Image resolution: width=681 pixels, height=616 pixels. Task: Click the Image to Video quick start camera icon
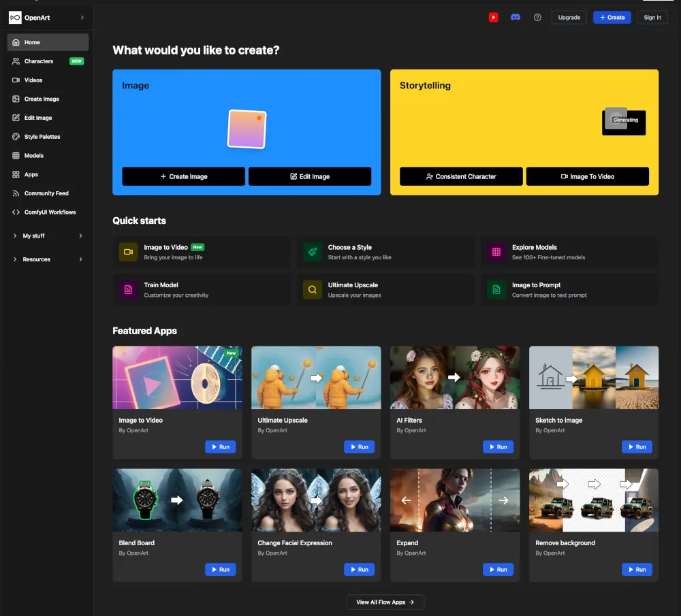129,252
